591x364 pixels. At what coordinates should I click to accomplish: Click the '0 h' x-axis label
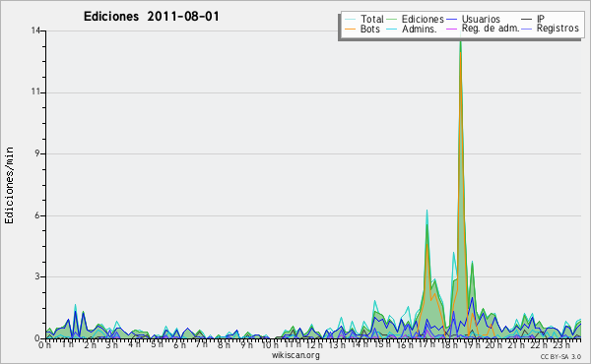(x=44, y=345)
